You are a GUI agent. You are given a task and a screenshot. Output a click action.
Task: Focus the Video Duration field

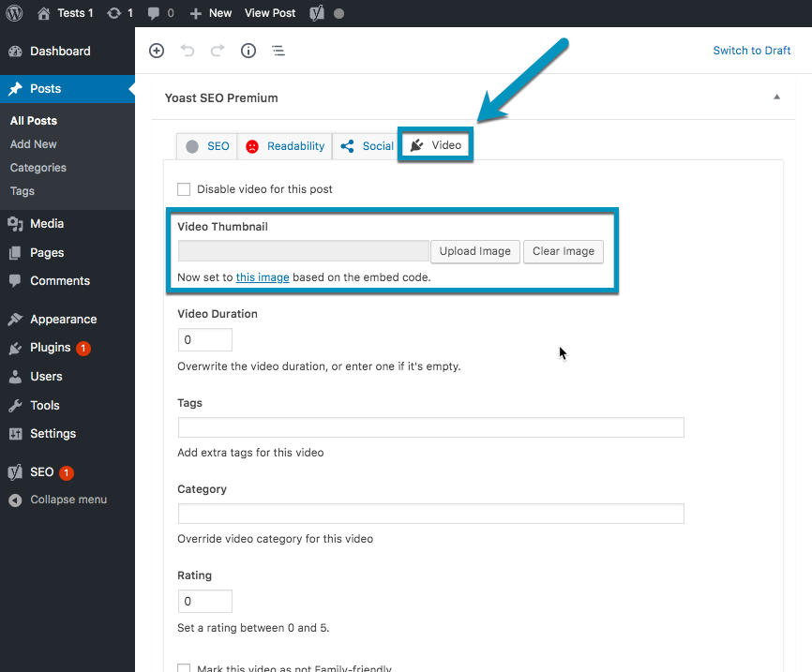click(205, 339)
